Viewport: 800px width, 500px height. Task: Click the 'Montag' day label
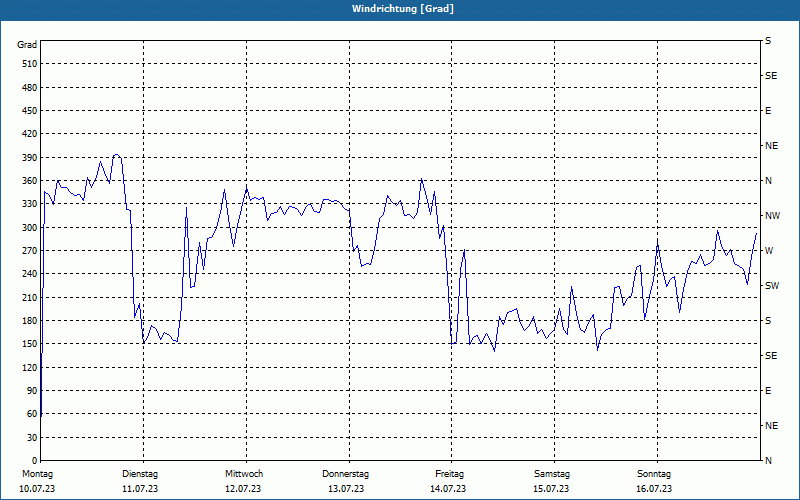pos(37,474)
